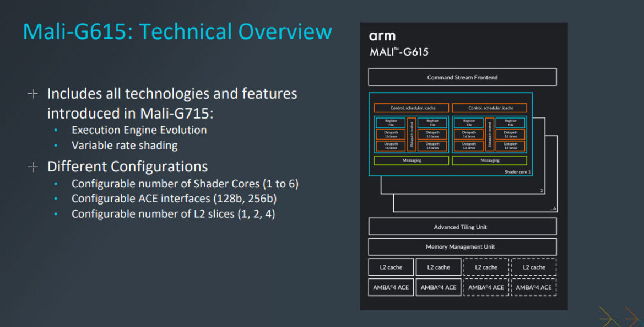This screenshot has width=644, height=327.
Task: Select 'Configurable ACE interfaces (128b, 256b)' bullet
Action: (174, 199)
